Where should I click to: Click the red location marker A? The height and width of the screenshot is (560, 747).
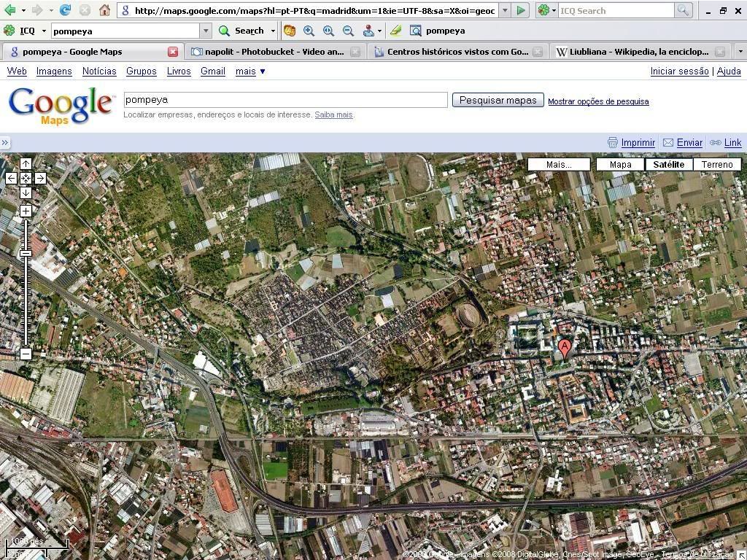(564, 348)
